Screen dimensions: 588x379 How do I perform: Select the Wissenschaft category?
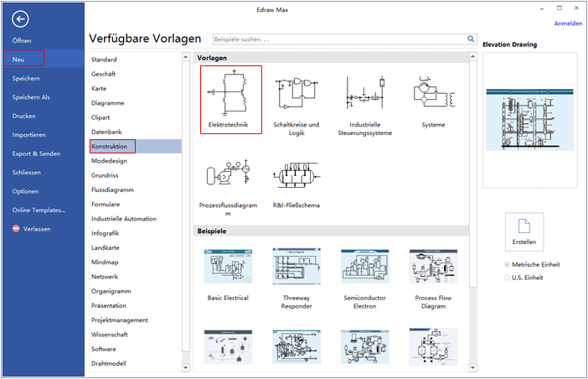(110, 335)
